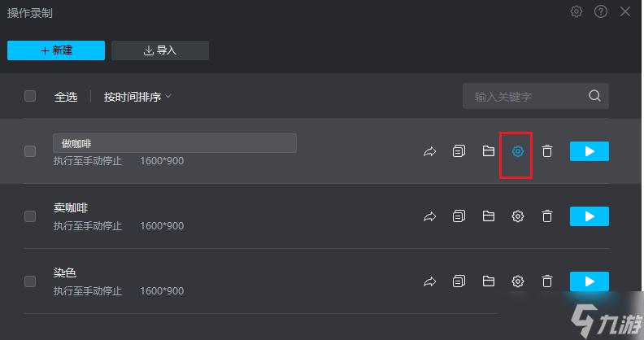The height and width of the screenshot is (340, 644).
Task: Expand the 按时间排序 sort dropdown
Action: (x=137, y=97)
